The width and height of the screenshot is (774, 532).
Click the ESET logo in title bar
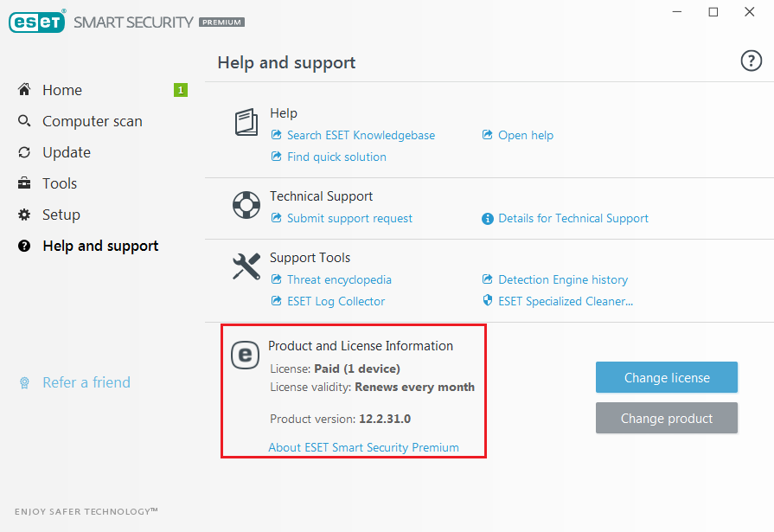(x=37, y=22)
